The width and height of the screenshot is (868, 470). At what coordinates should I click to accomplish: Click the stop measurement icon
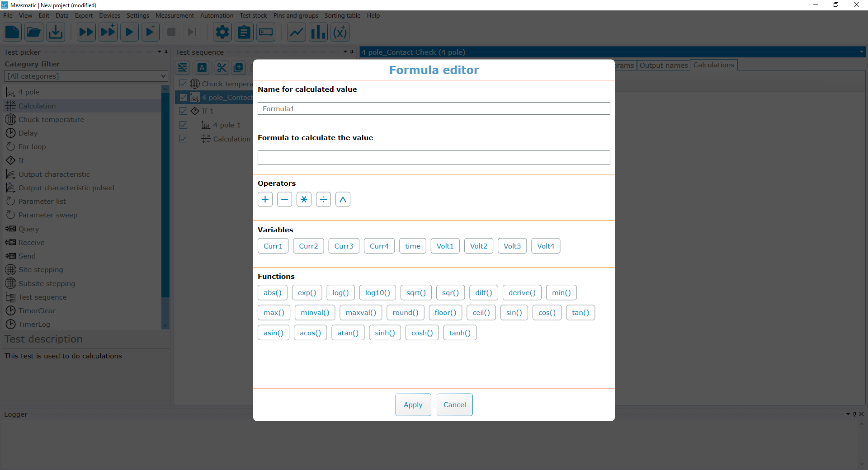tap(171, 32)
